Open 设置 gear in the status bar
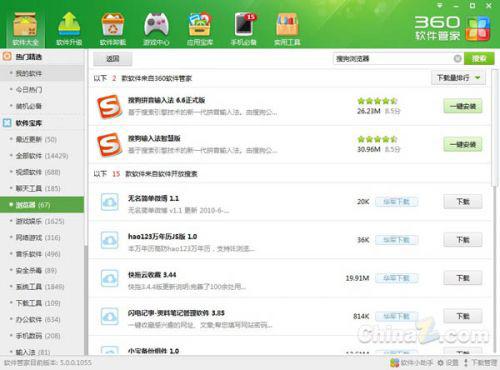 448,363
